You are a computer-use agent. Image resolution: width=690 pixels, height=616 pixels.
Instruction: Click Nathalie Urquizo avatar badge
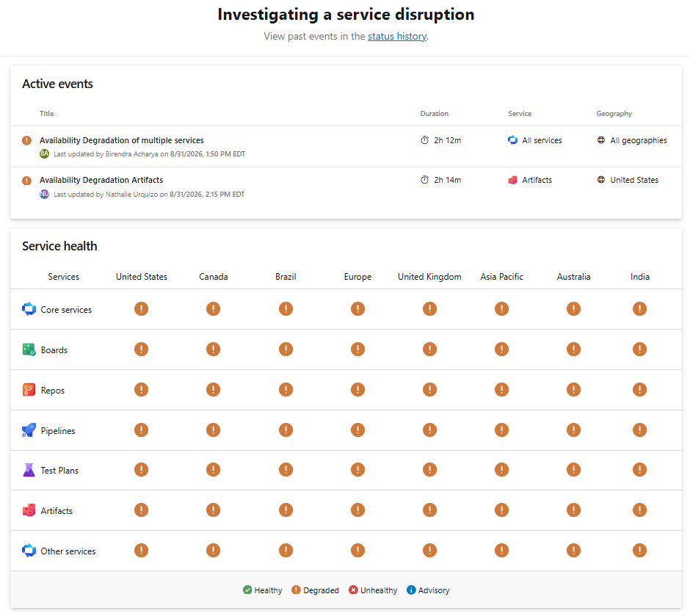[x=45, y=194]
